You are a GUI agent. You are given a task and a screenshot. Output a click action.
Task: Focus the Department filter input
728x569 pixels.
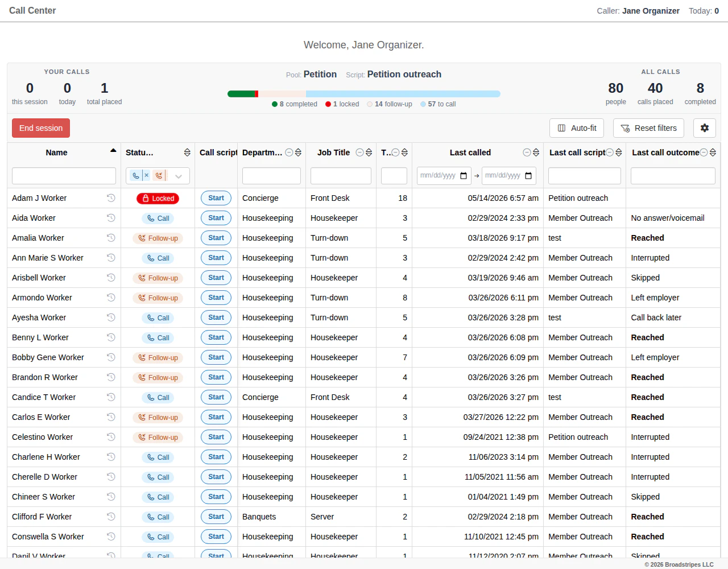271,176
